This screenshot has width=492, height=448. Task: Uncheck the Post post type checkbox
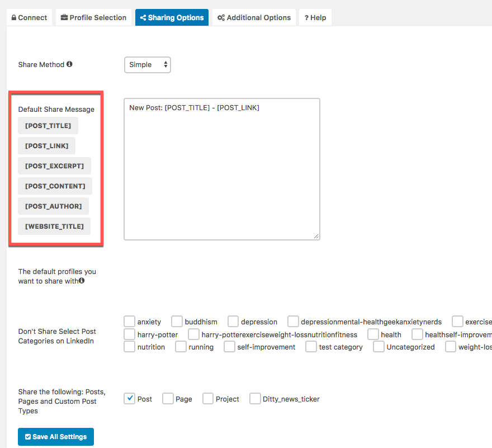tap(129, 399)
